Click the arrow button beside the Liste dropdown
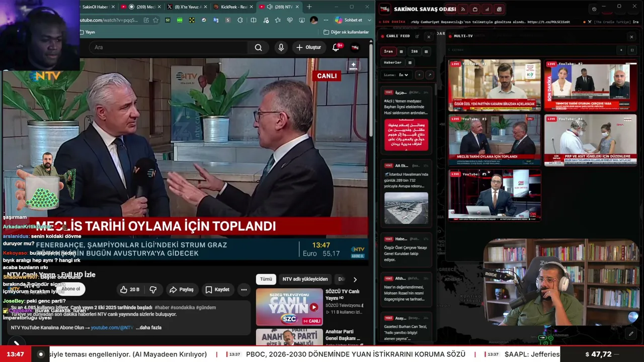Image resolution: width=644 pixels, height=362 pixels. (x=430, y=75)
